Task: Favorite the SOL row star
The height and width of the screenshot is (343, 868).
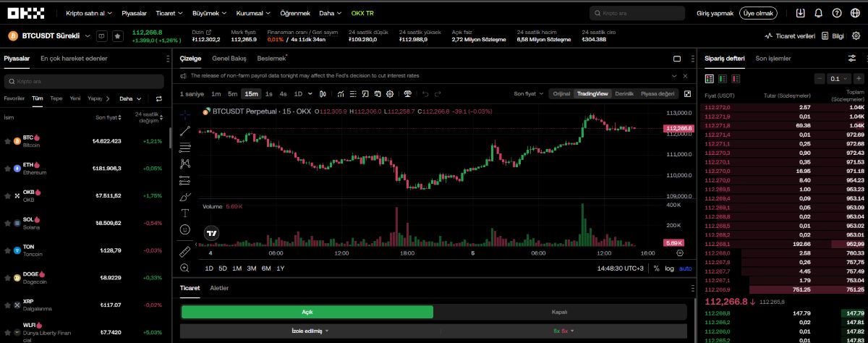Action: (x=7, y=223)
